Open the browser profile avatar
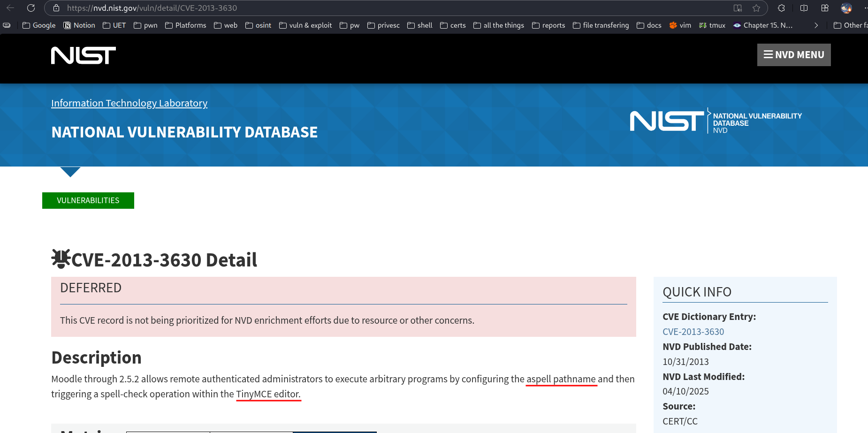This screenshot has width=868, height=433. 846,8
